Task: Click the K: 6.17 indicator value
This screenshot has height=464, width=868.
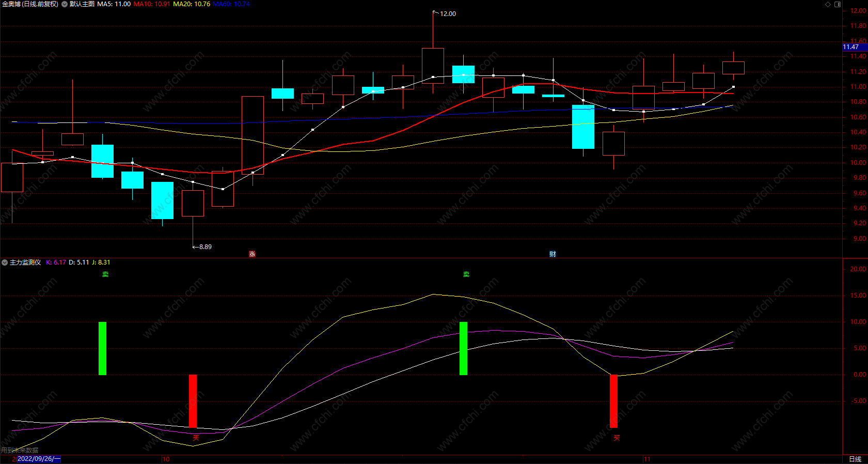Action: click(x=56, y=262)
